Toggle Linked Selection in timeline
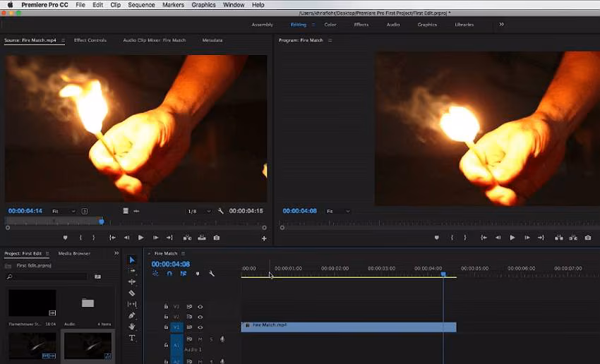Viewport: 600px width, 364px height. click(184, 274)
